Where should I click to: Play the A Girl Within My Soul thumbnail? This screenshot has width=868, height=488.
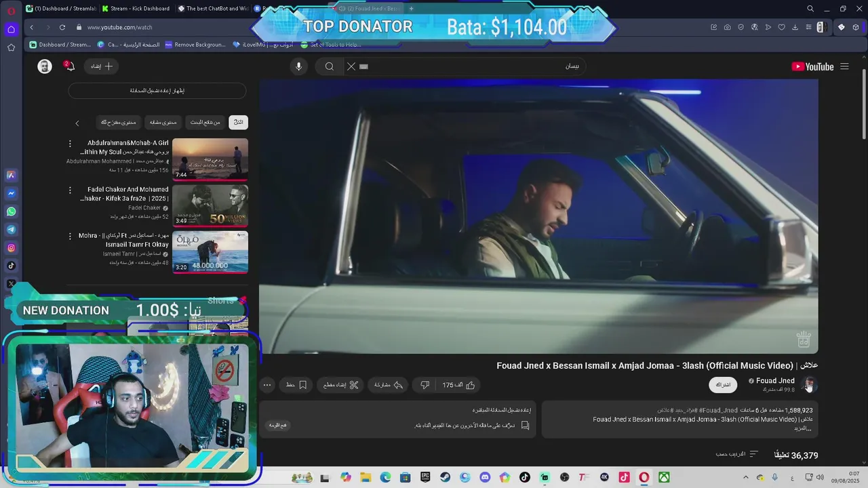210,159
